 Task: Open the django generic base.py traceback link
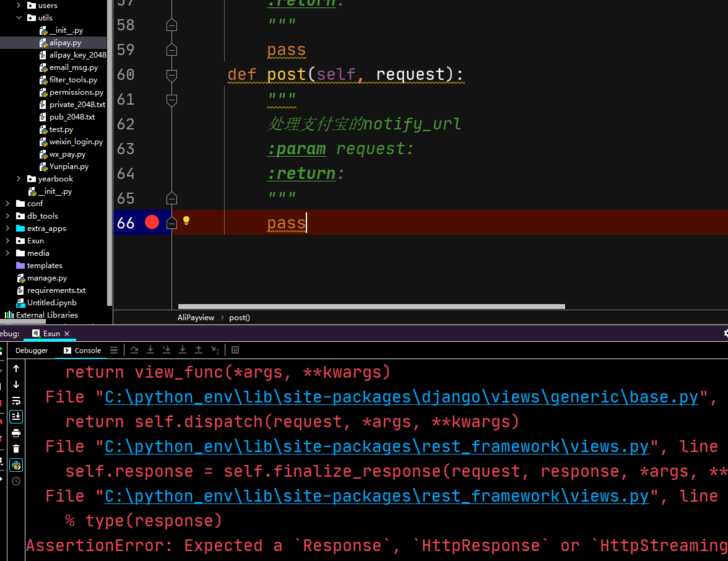click(401, 397)
